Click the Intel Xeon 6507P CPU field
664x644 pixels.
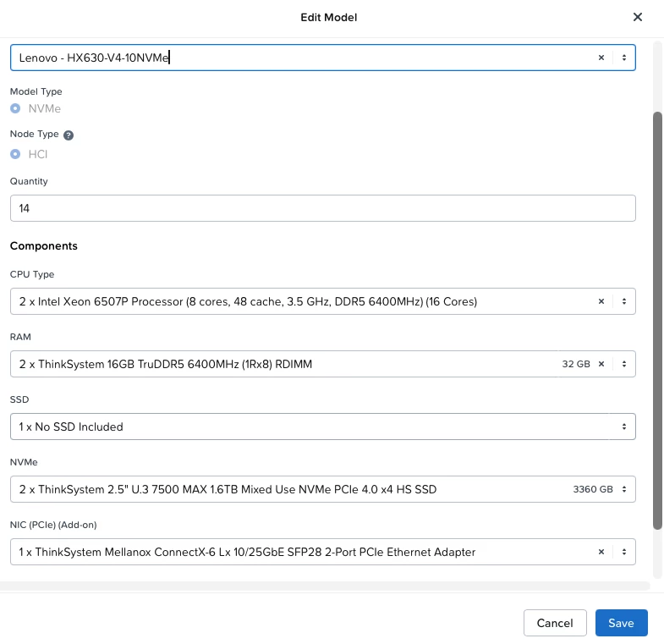click(322, 301)
